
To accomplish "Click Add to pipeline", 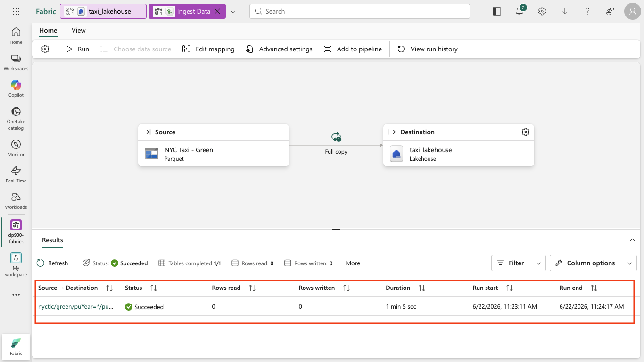I will pyautogui.click(x=353, y=49).
